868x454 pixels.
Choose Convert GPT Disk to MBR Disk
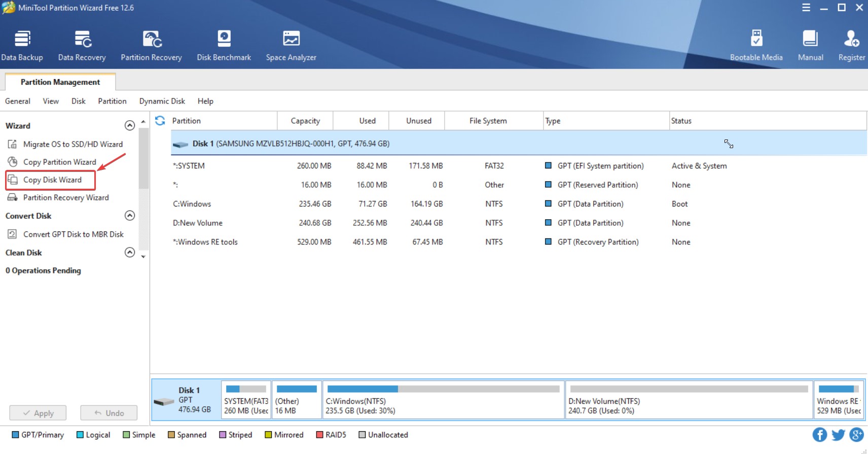pos(65,234)
